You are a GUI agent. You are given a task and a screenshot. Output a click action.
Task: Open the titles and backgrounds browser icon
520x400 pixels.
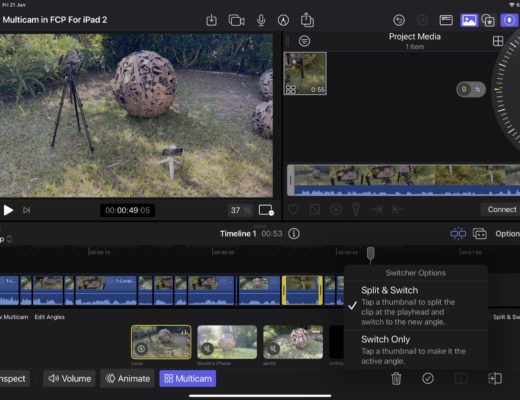pos(446,20)
